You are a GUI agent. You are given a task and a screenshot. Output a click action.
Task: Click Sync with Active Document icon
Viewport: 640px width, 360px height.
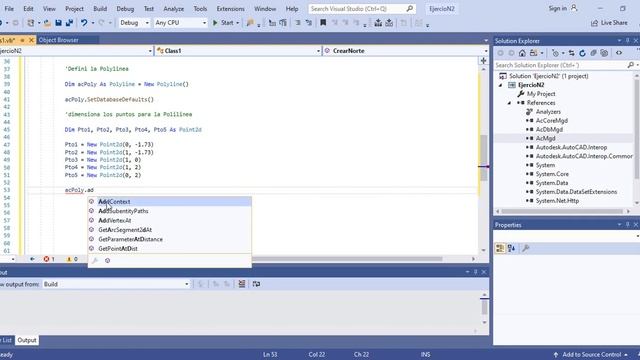click(x=571, y=53)
